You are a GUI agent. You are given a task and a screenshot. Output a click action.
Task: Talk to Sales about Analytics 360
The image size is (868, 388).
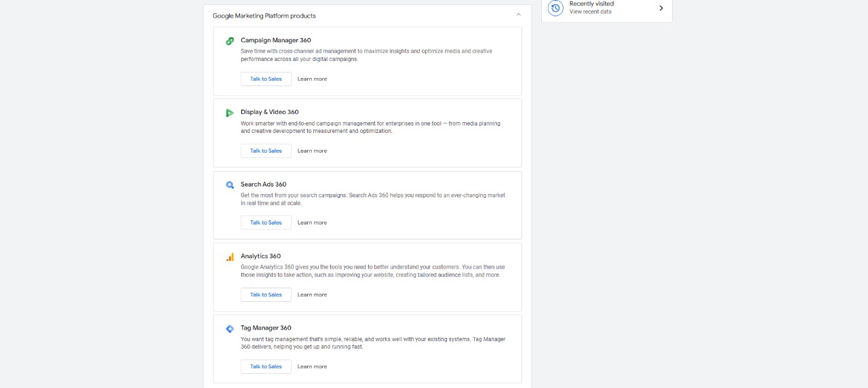[x=266, y=294]
